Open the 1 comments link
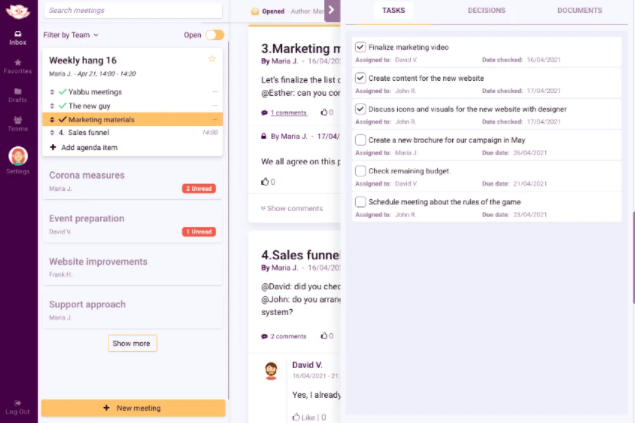 (x=289, y=113)
